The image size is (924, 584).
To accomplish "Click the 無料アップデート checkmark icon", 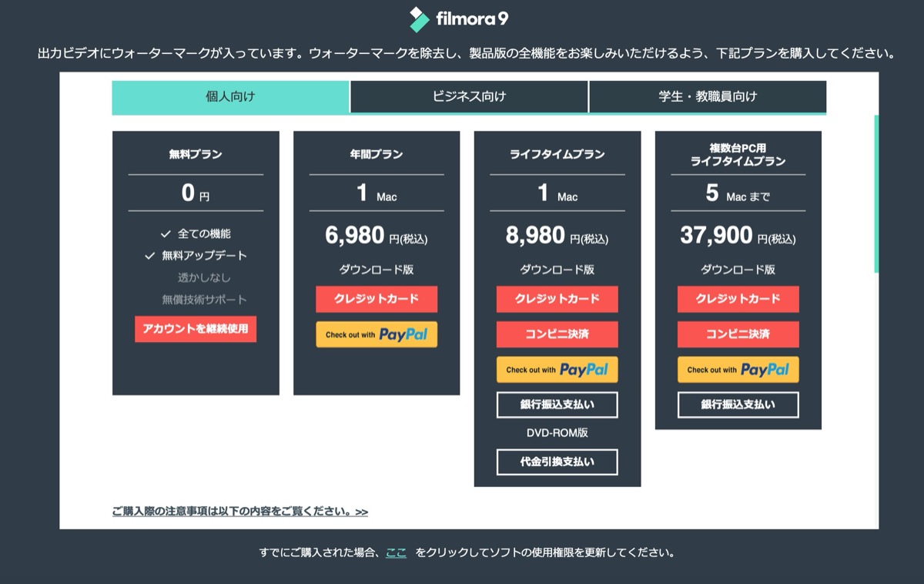I will click(149, 256).
